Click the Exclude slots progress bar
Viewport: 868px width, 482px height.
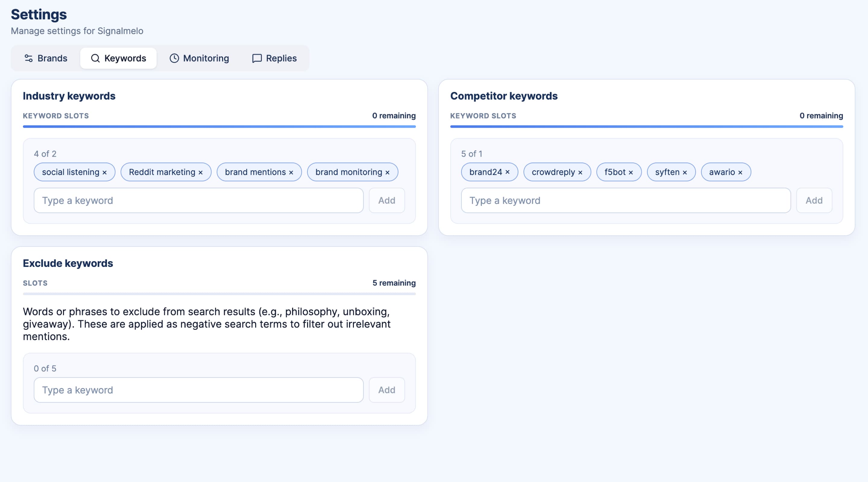pos(219,294)
